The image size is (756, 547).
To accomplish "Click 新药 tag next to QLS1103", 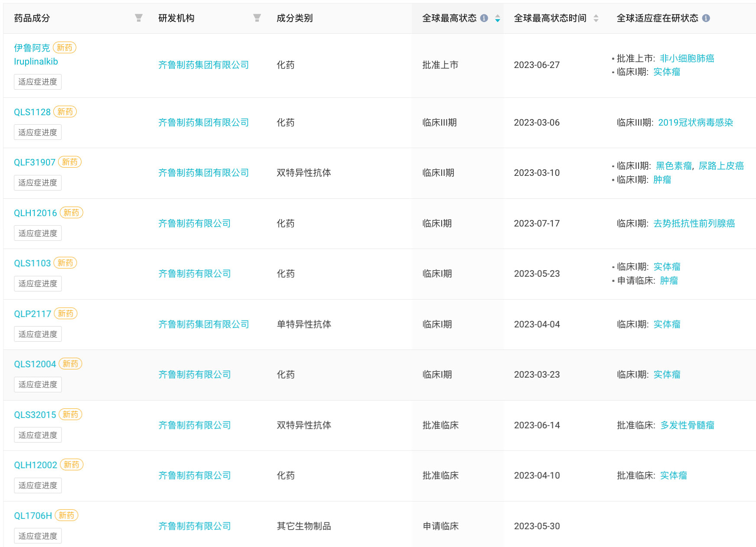I will point(65,263).
